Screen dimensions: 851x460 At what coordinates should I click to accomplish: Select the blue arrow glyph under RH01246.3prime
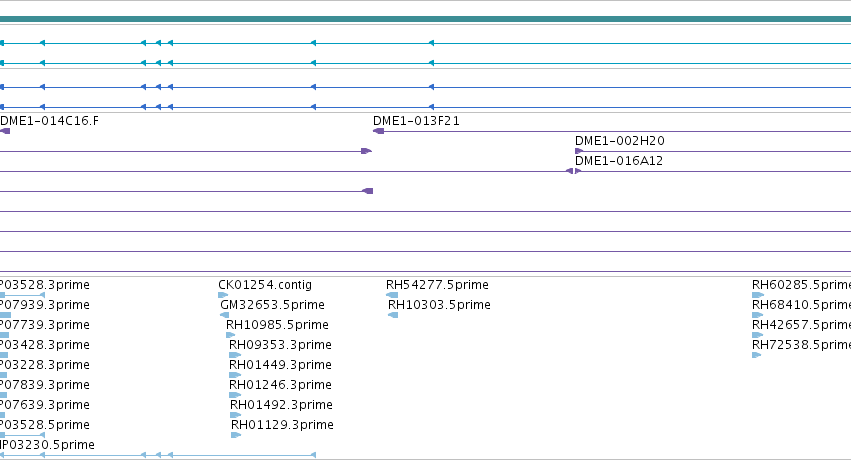click(235, 395)
